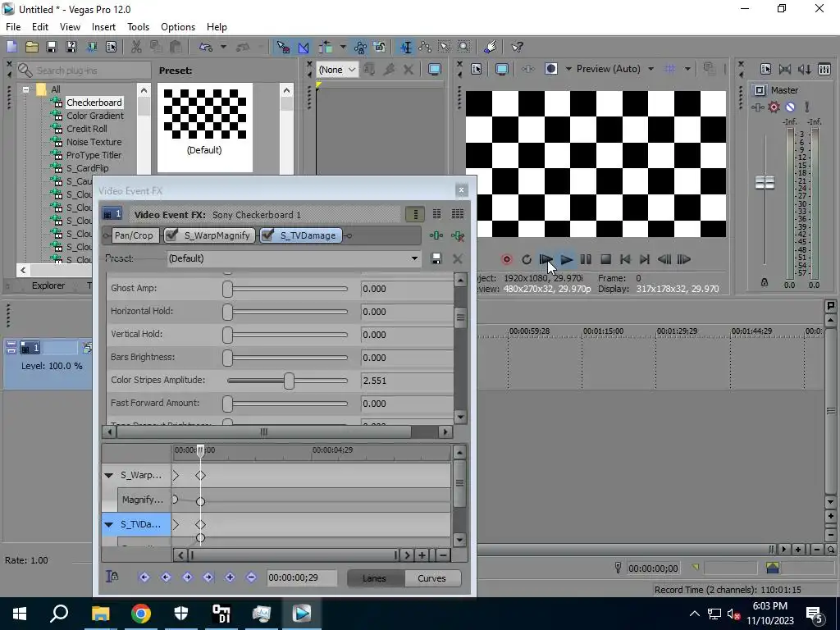Select ProType Titler in generator list
The height and width of the screenshot is (630, 840).
click(94, 155)
